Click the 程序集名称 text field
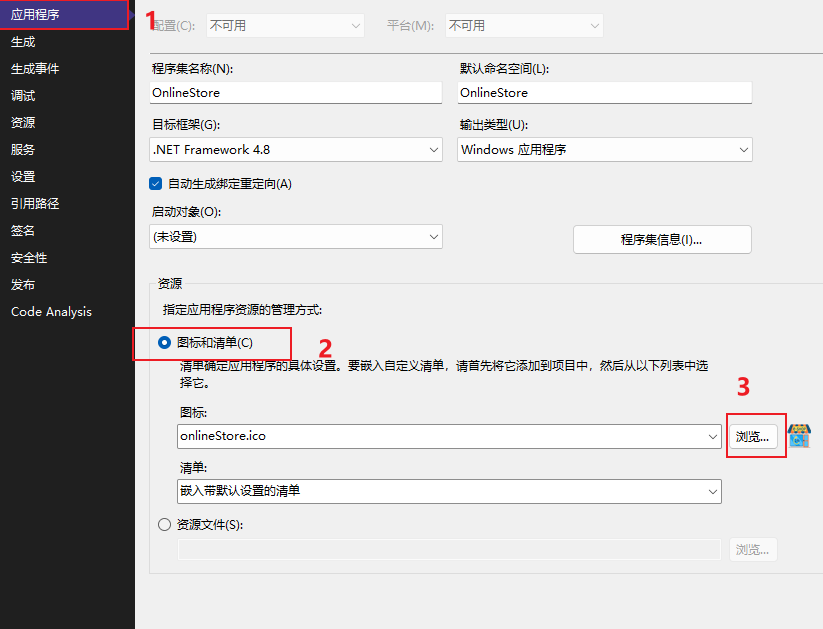The width and height of the screenshot is (823, 629). point(295,92)
